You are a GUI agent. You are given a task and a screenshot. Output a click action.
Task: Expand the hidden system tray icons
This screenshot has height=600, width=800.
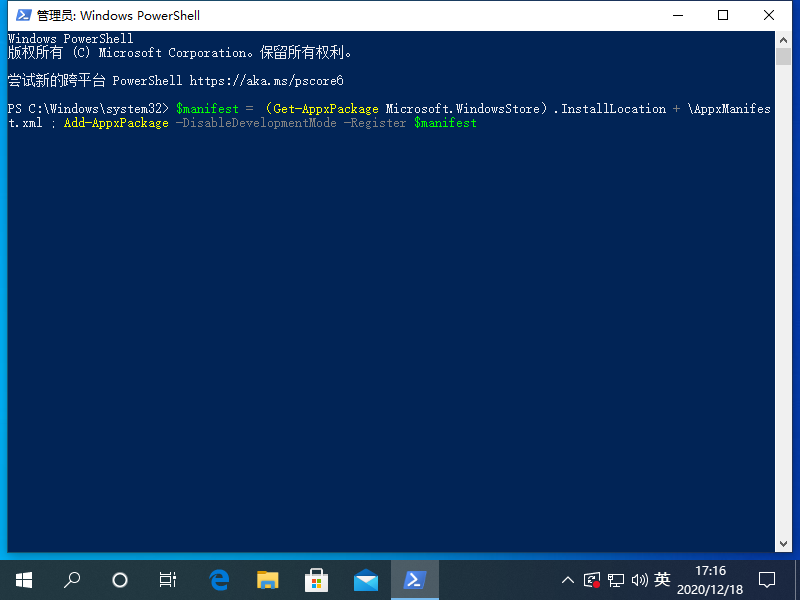coord(568,579)
